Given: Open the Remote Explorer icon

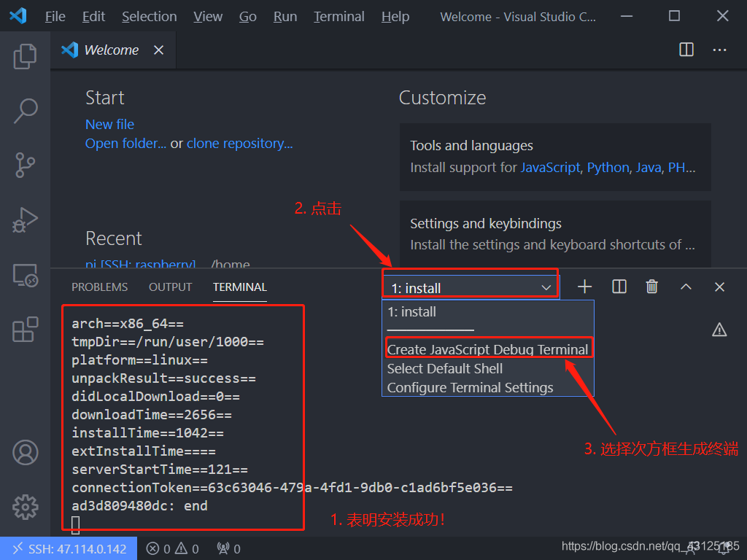Looking at the screenshot, I should [25, 275].
